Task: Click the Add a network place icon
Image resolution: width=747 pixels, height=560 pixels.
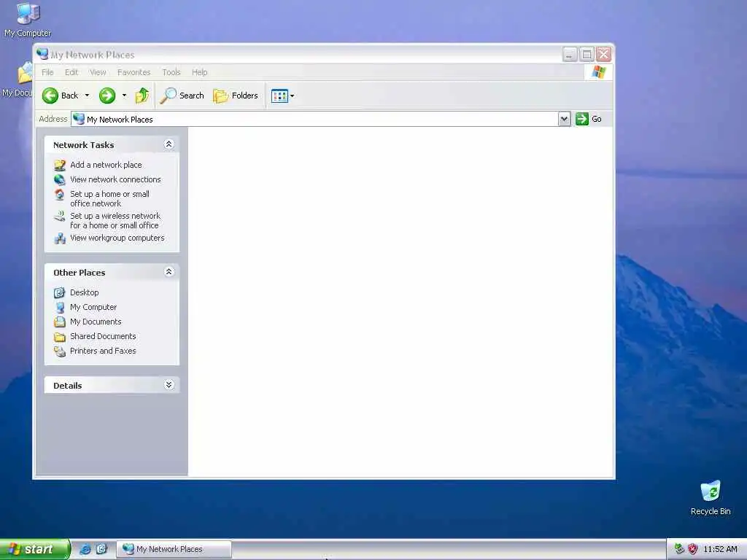Action: (x=60, y=166)
